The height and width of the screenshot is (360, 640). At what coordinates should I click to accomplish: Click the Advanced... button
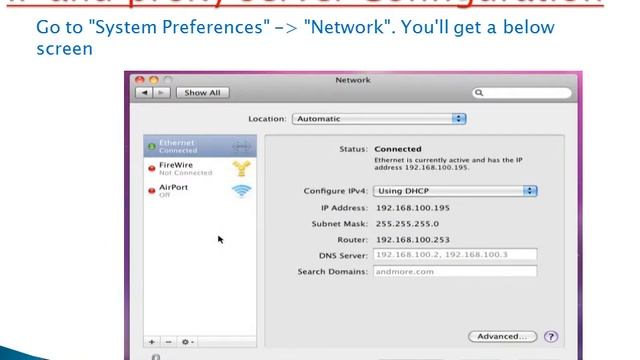(x=502, y=336)
